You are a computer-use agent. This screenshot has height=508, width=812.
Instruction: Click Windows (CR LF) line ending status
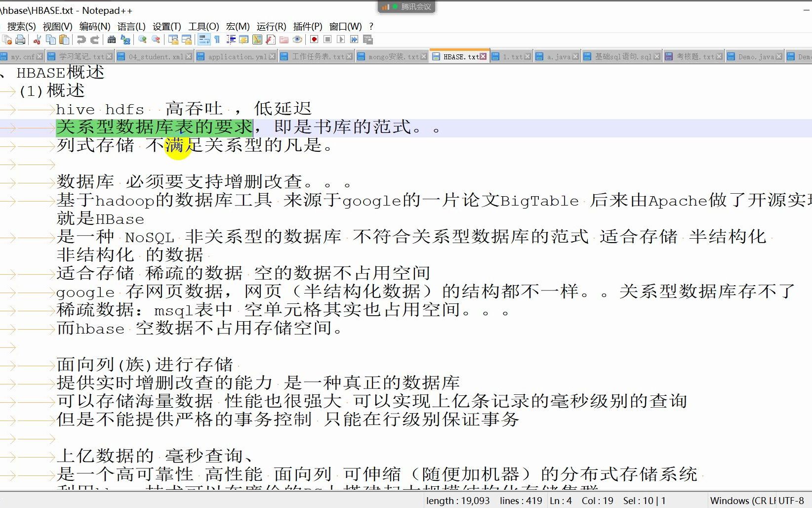click(x=742, y=501)
